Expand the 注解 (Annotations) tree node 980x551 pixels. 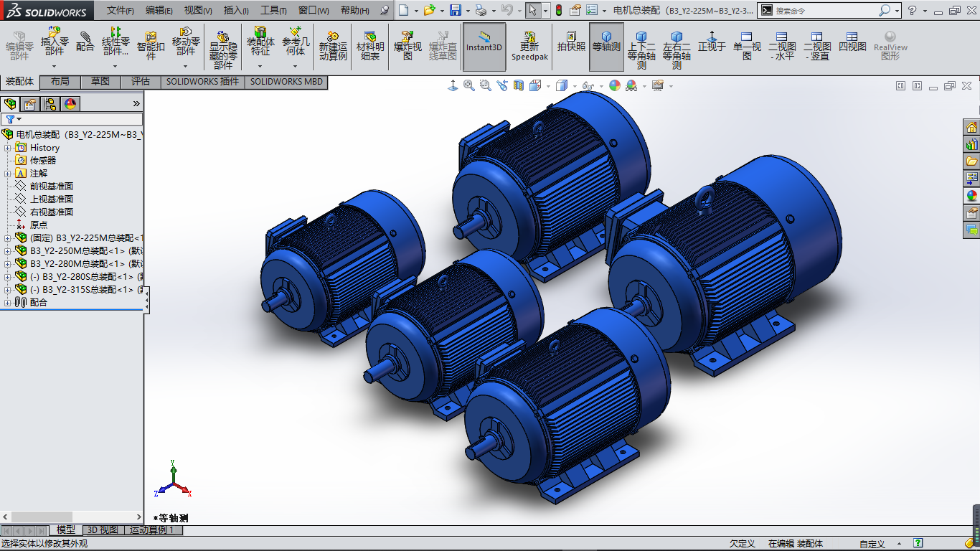(x=8, y=174)
